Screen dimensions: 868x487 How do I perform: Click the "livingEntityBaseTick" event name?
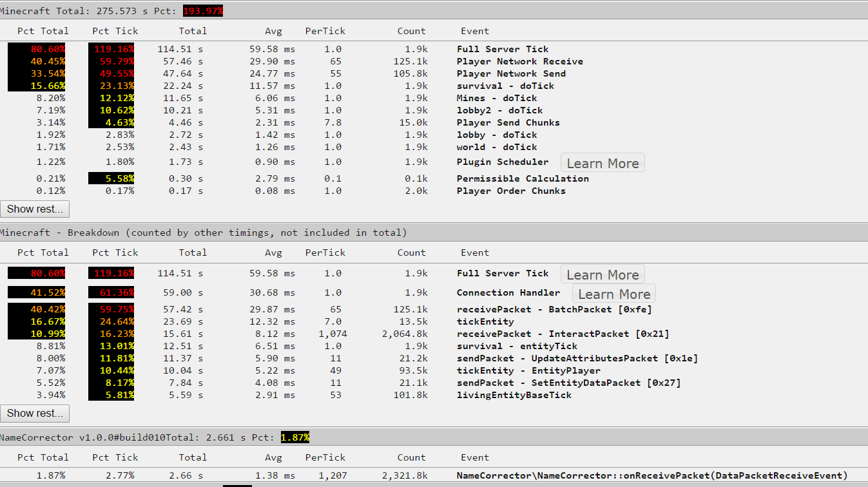pyautogui.click(x=514, y=395)
